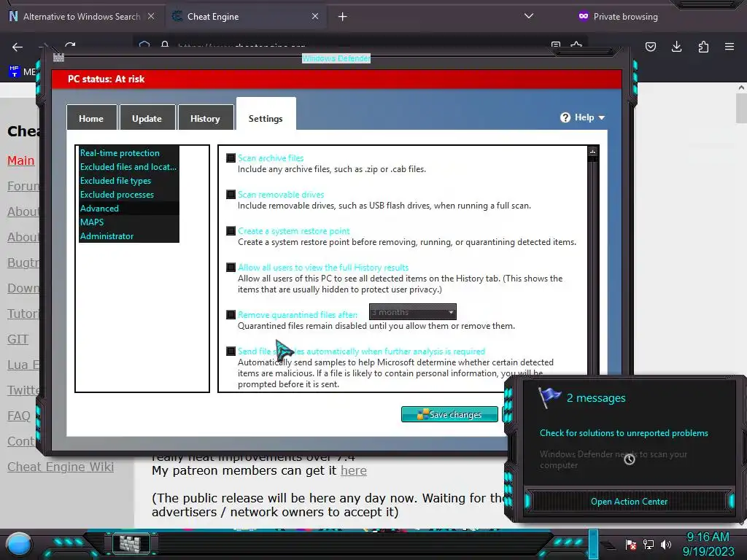
Task: Click the MFT bookmark icon in the bookmarks bar
Action: click(15, 71)
